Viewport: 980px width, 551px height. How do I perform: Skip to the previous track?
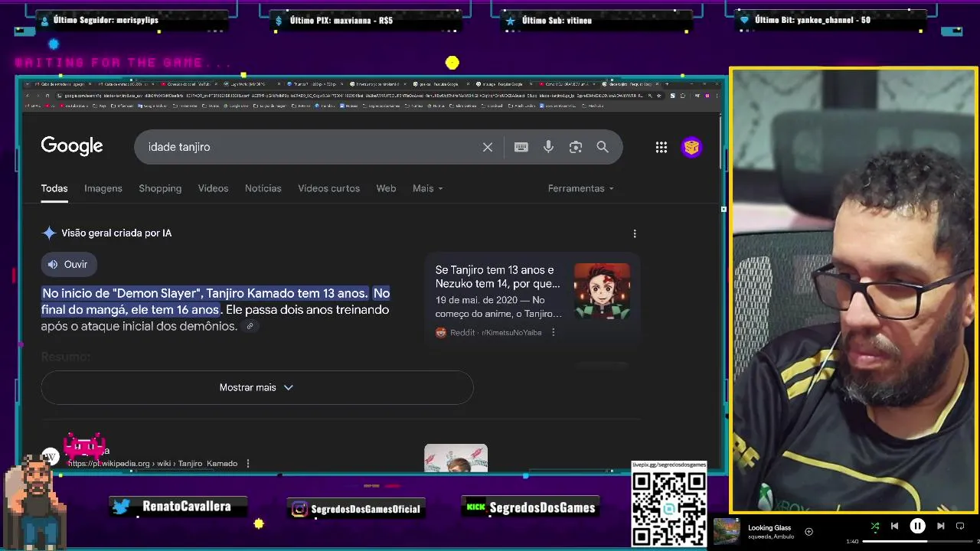(x=894, y=526)
